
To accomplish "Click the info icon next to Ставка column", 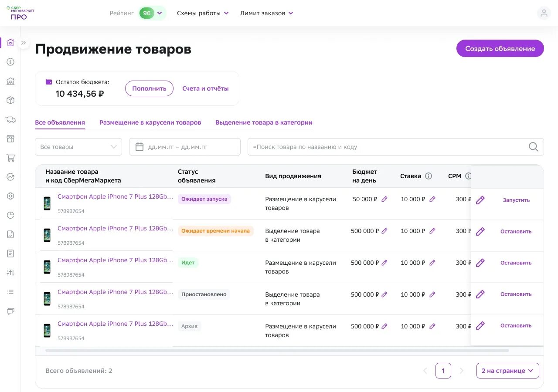I will [x=428, y=176].
